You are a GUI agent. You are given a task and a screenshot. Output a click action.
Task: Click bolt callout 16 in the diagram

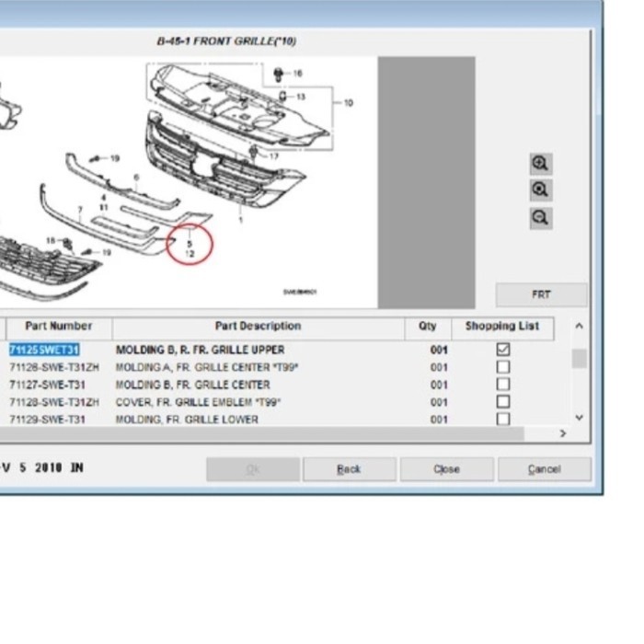click(297, 73)
